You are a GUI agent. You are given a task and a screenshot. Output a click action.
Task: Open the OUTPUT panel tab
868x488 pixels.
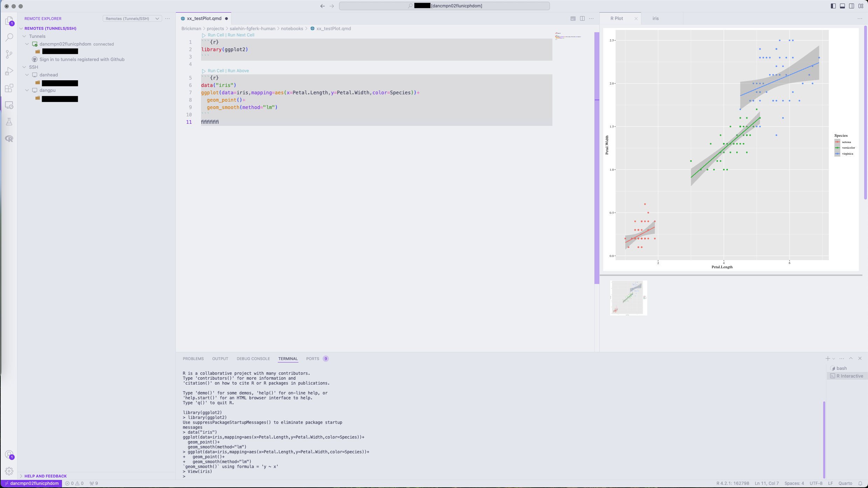(220, 359)
